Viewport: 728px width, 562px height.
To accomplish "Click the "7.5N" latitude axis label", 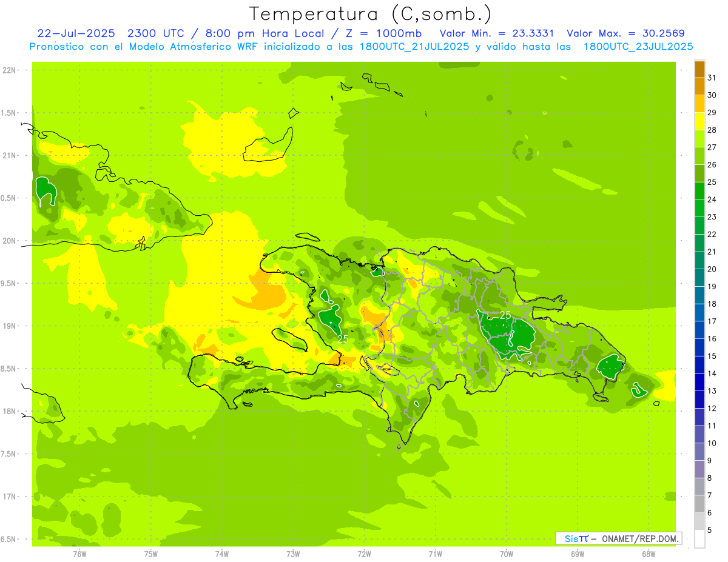I will click(9, 454).
